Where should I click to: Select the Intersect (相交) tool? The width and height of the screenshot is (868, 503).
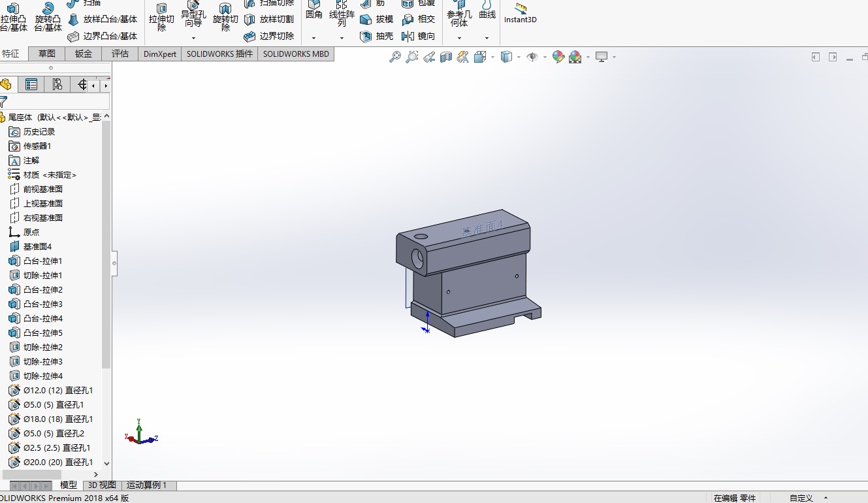point(419,20)
